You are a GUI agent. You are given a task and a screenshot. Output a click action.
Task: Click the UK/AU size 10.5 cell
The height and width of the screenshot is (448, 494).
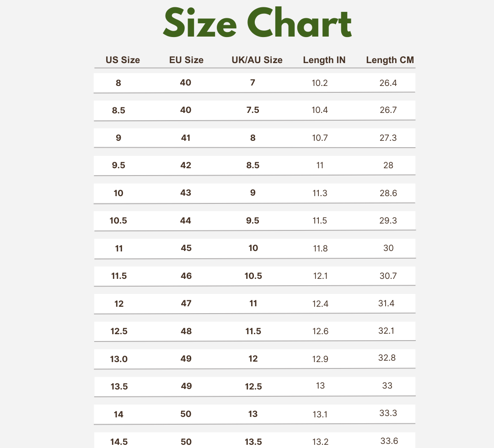point(253,276)
